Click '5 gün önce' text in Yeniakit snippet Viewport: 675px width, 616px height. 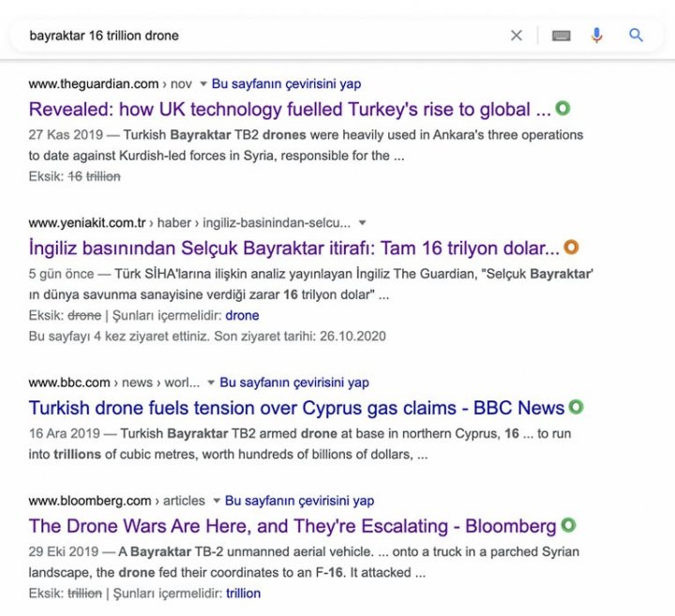coord(61,274)
